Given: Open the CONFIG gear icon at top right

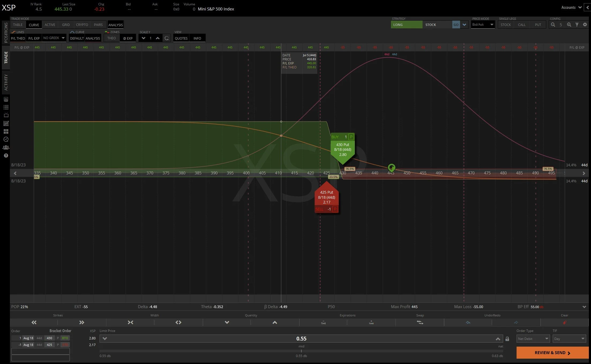Looking at the screenshot, I should tap(585, 24).
